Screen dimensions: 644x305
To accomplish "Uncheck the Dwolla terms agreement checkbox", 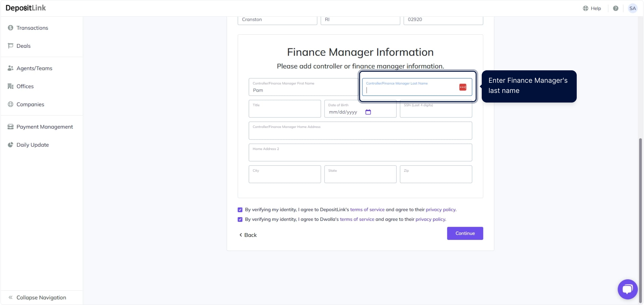I will coord(240,219).
